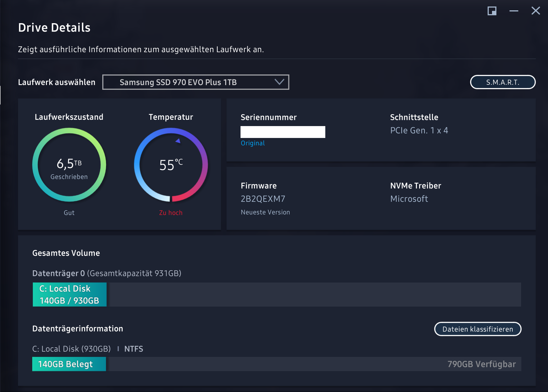This screenshot has width=548, height=392.
Task: Click the firmware version 2B2QEXM7
Action: coord(263,199)
